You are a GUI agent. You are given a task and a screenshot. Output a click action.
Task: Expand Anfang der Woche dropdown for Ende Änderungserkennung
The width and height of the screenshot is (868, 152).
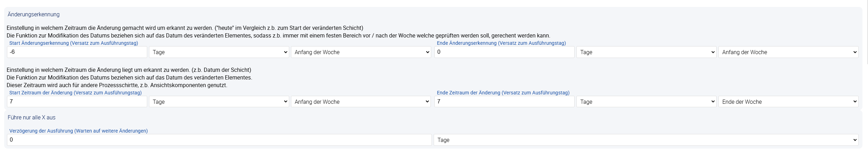(x=788, y=52)
